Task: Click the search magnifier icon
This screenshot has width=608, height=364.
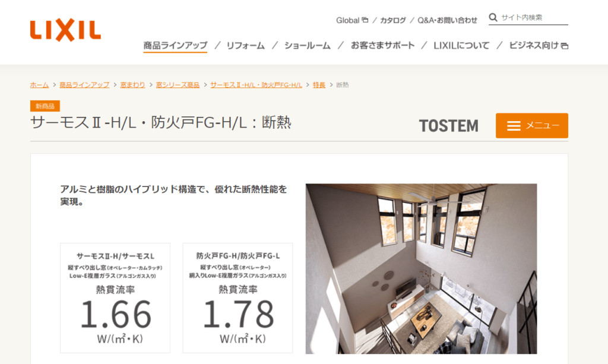Action: 493,17
